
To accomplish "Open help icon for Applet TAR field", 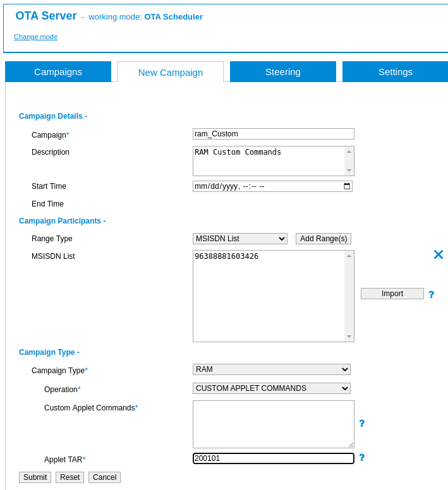I will pos(361,458).
